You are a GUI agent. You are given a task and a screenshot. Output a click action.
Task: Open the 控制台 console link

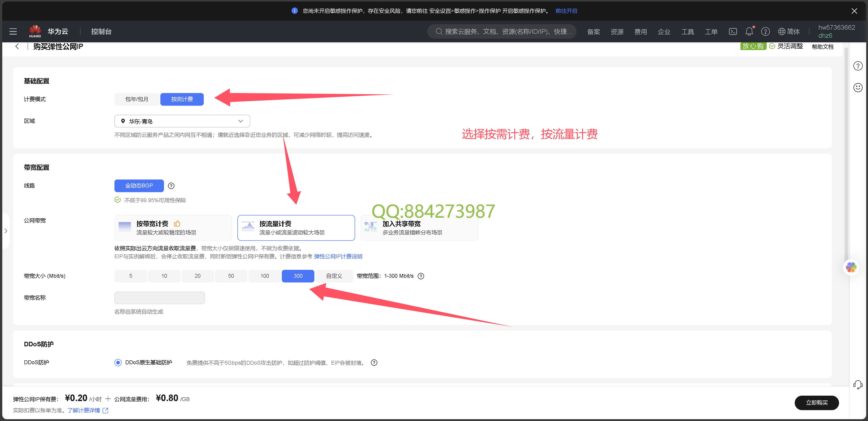pyautogui.click(x=101, y=31)
